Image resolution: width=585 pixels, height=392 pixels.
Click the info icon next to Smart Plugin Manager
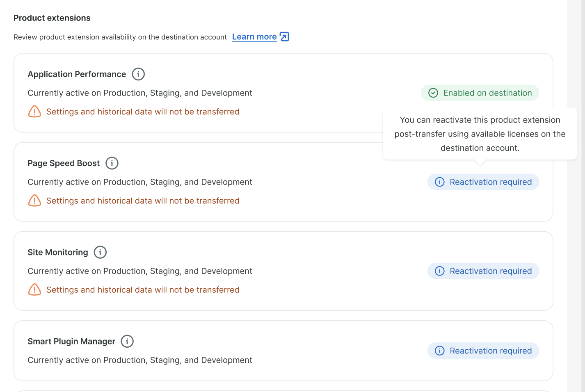[127, 341]
